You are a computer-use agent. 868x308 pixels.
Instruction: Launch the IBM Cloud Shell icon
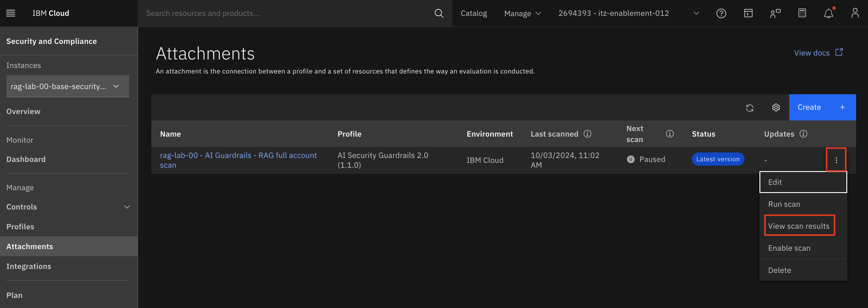click(x=748, y=13)
